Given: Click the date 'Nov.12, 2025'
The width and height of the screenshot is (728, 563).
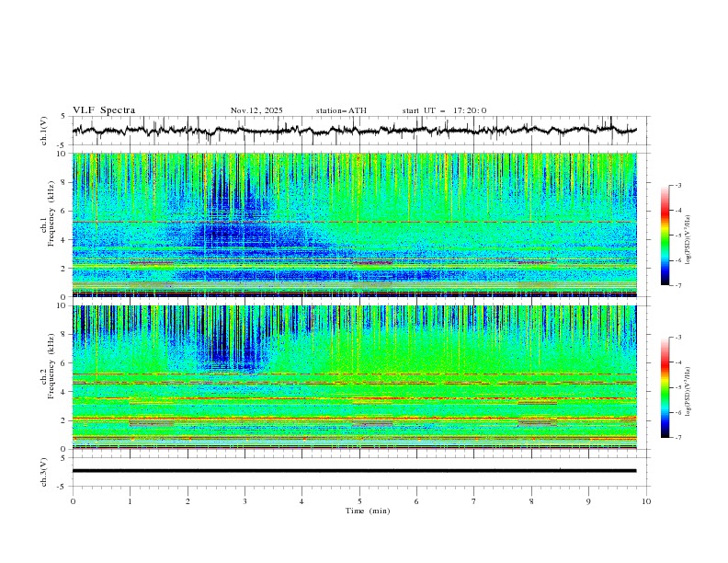Looking at the screenshot, I should pyautogui.click(x=256, y=110).
